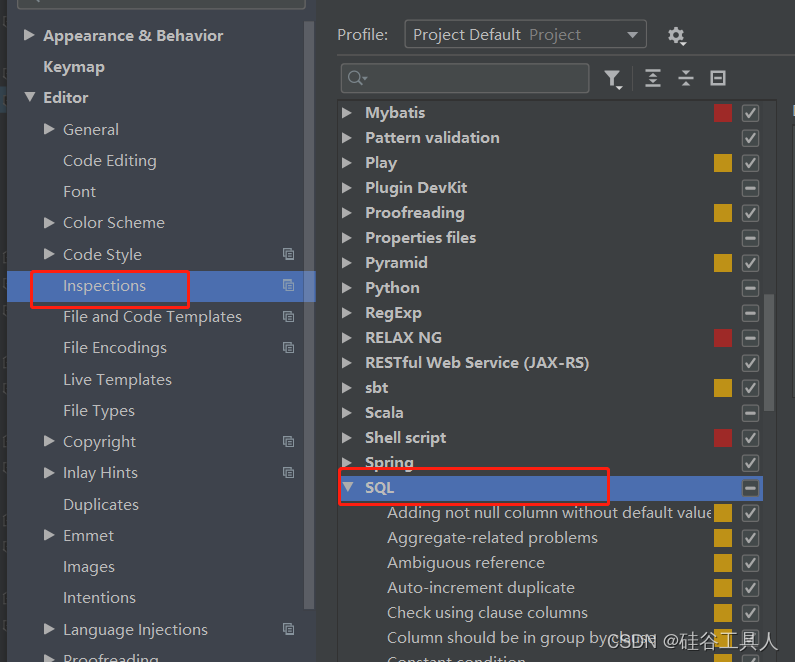Open Intentions settings page
Viewport: 795px width, 662px height.
point(99,598)
